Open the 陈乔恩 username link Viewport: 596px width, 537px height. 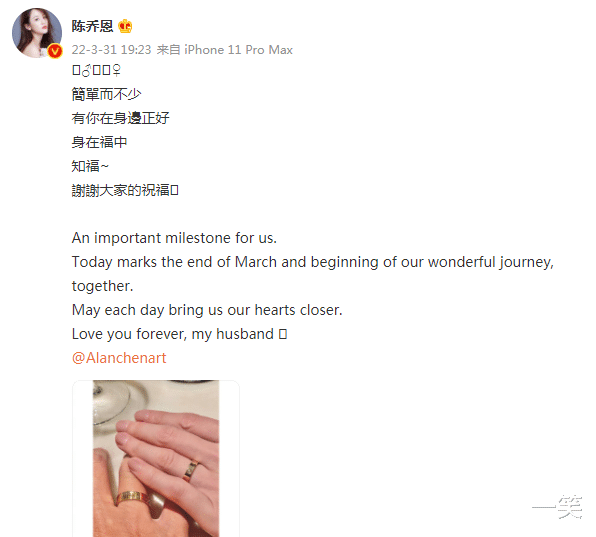92,26
